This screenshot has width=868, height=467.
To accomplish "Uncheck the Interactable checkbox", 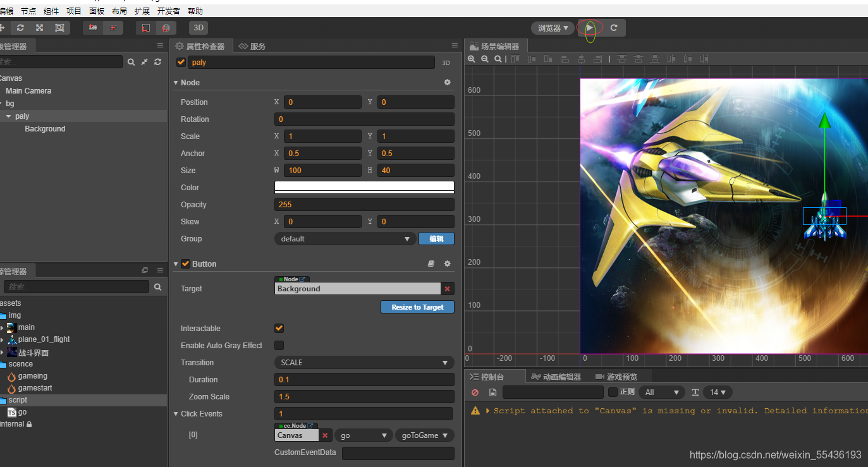I will (x=279, y=328).
